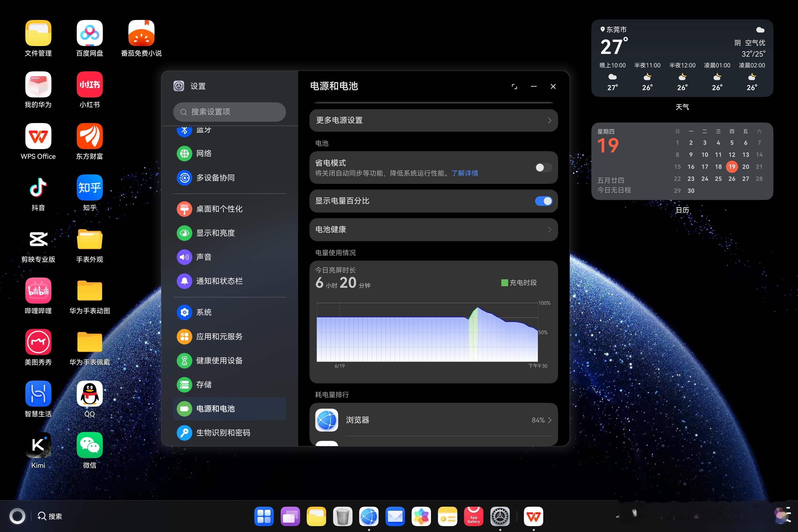This screenshot has height=532, width=798.
Task: Launch 百度网盘 from the desktop
Action: point(90,33)
